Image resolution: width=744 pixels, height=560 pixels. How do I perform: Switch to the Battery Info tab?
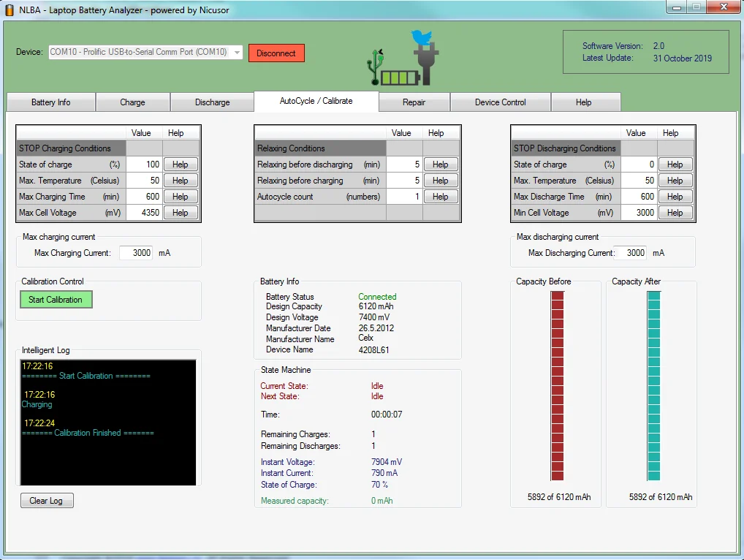tap(50, 102)
